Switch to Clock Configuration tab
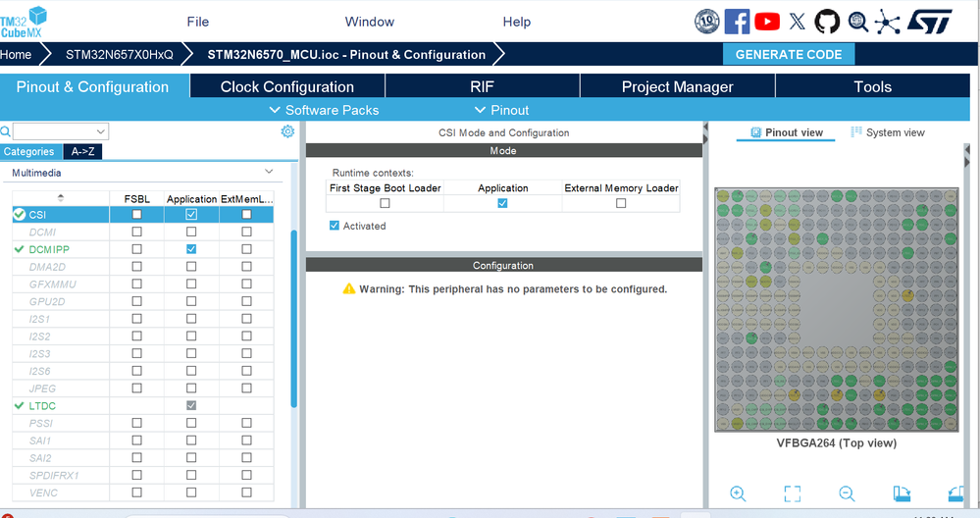This screenshot has height=518, width=980. coord(287,87)
